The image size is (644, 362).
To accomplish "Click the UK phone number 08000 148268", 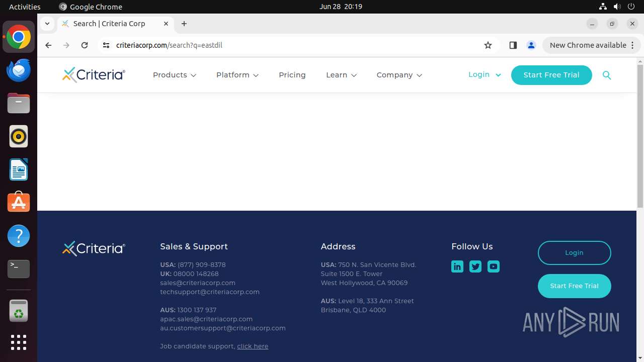I will tap(196, 274).
